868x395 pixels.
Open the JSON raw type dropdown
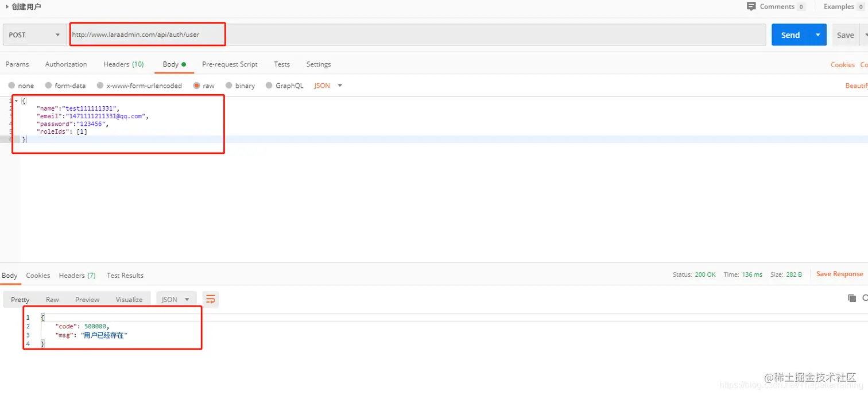[x=328, y=86]
